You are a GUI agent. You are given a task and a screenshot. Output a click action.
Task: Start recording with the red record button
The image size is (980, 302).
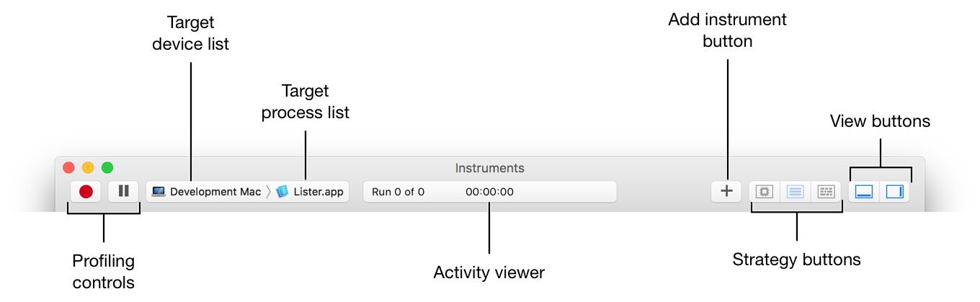tap(86, 192)
